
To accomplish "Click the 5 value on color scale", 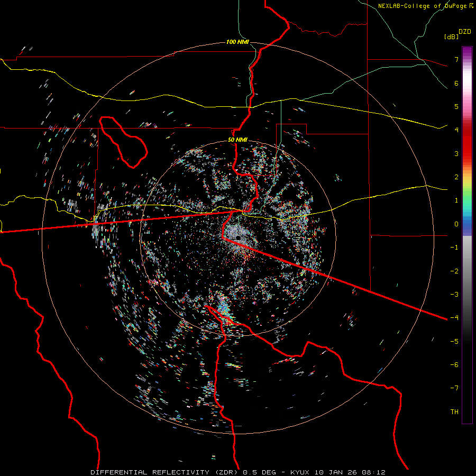I will [x=456, y=106].
